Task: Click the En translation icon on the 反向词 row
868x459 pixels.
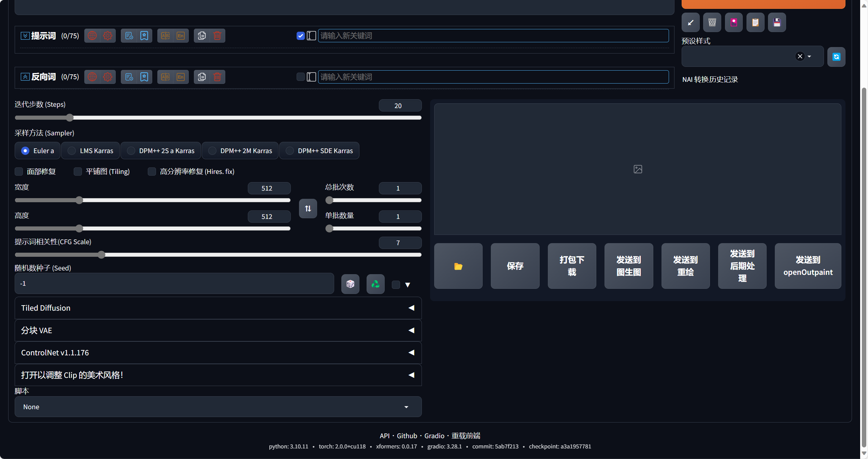Action: [x=181, y=77]
